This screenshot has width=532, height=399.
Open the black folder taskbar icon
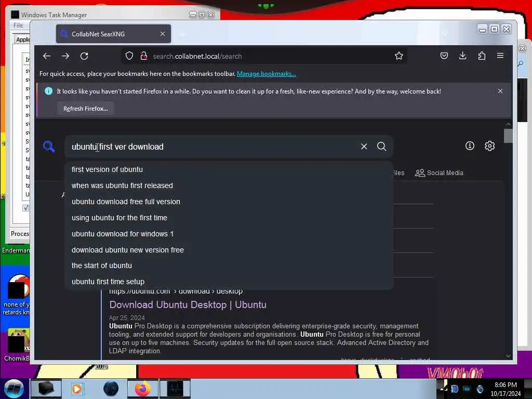pos(46,389)
